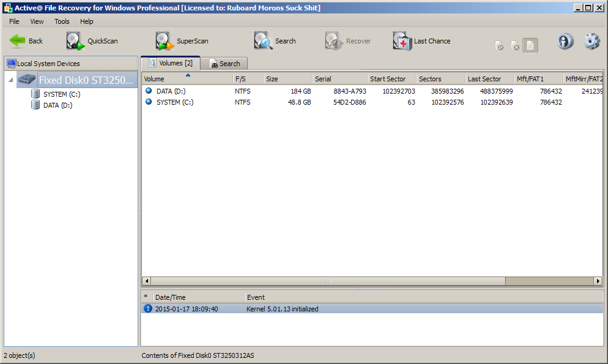This screenshot has width=608, height=364.
Task: Open settings via the gear icon
Action: (591, 42)
